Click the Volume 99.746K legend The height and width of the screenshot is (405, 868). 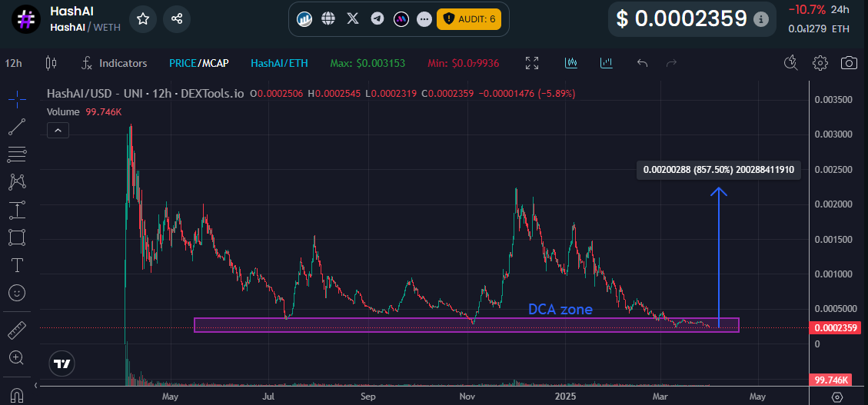(84, 111)
